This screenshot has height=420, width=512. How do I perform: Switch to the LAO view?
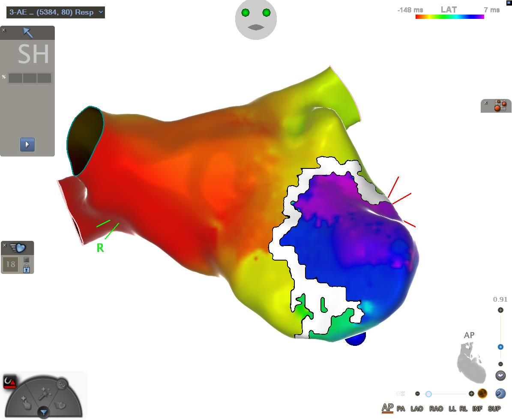point(416,409)
